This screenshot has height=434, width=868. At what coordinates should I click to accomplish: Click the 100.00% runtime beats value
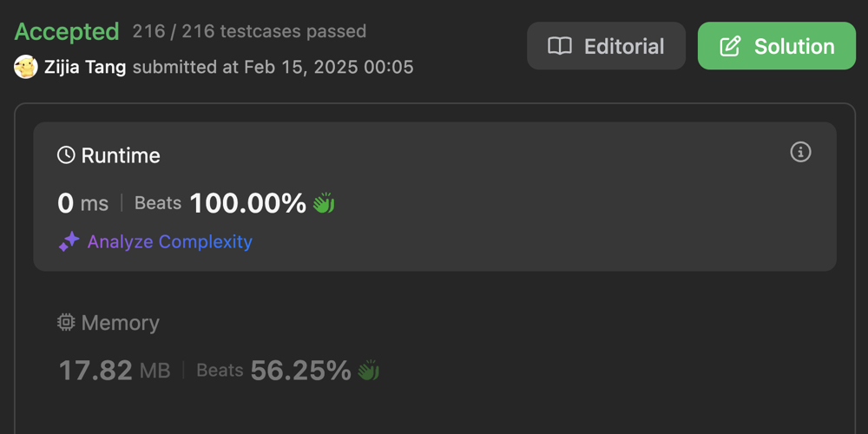[x=247, y=204]
